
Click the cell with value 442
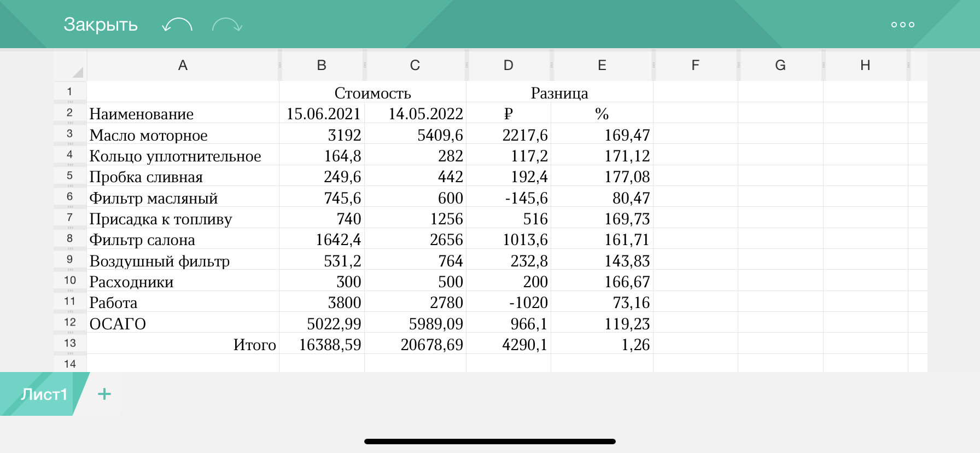pos(415,176)
